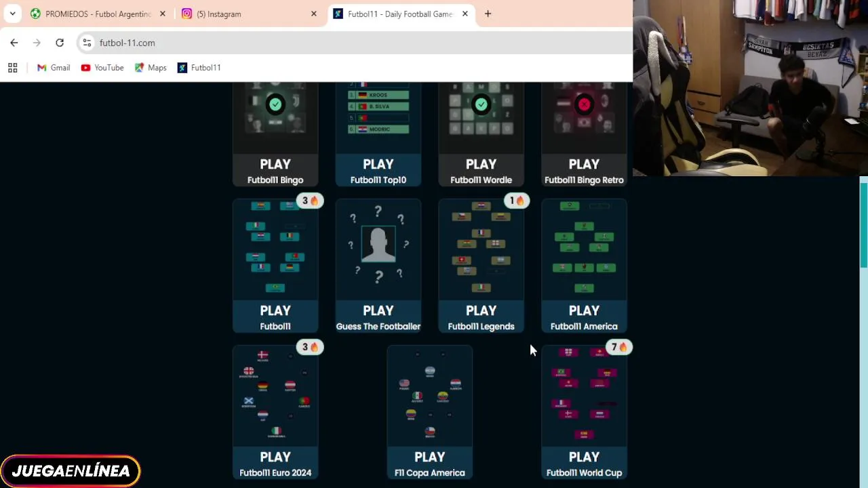This screenshot has width=868, height=488.
Task: Open the site information icon in address bar
Action: click(x=87, y=43)
